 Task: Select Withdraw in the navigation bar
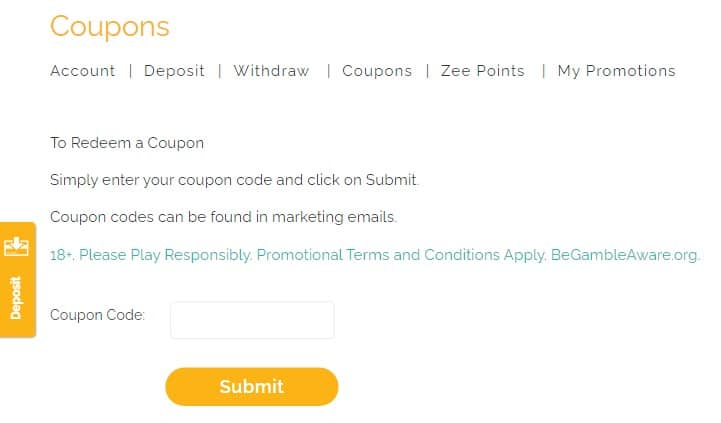point(271,71)
